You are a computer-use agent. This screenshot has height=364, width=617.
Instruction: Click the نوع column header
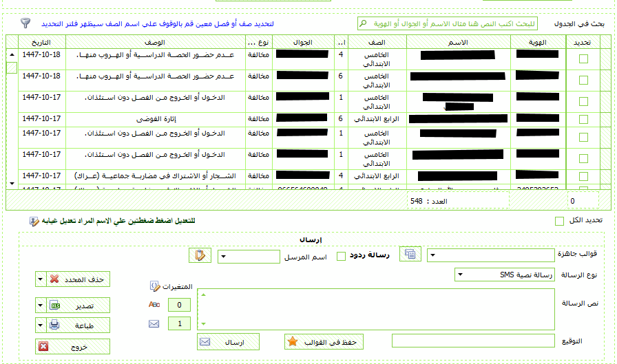tap(258, 42)
